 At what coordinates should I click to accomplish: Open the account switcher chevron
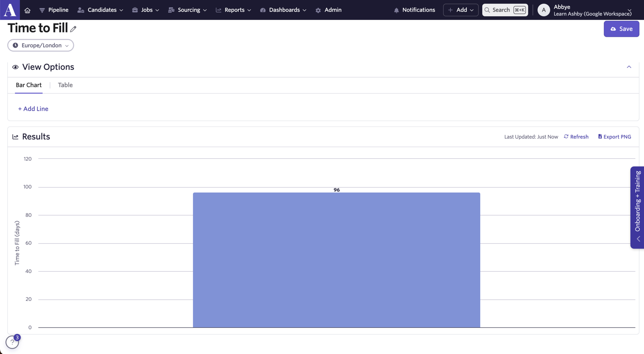coord(630,10)
